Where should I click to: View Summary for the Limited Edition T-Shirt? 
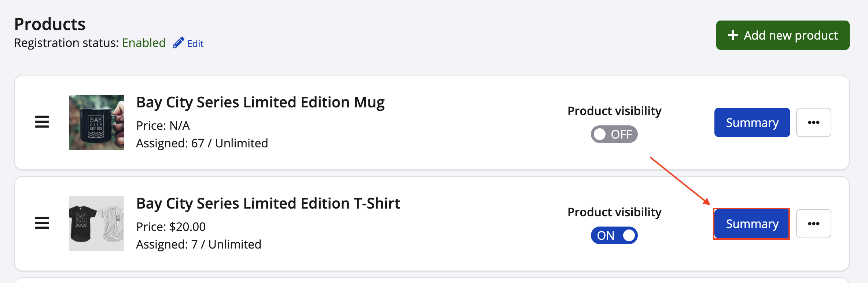click(752, 224)
